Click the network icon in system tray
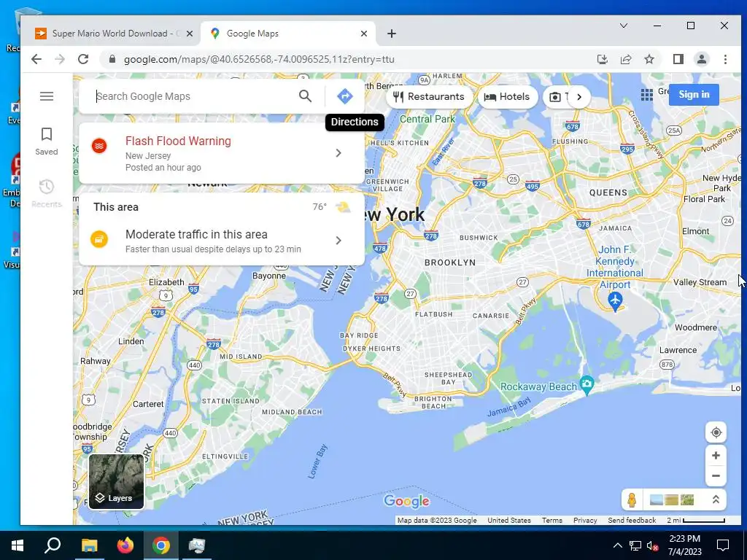The width and height of the screenshot is (747, 560). tap(635, 545)
